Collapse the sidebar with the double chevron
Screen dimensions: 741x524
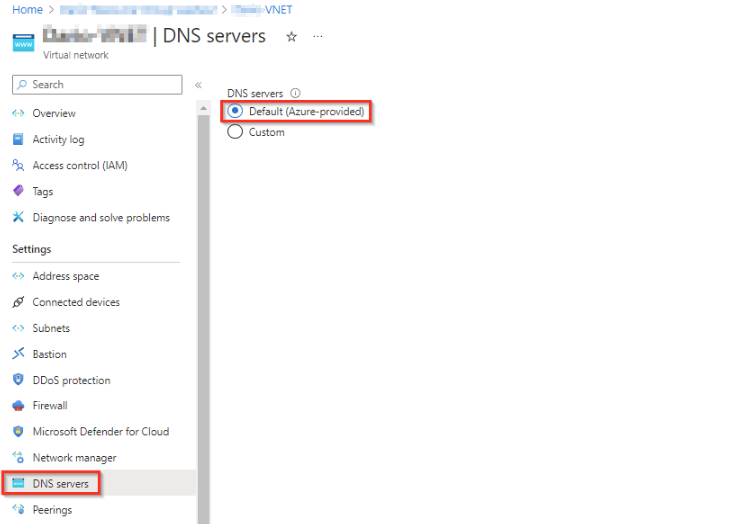198,85
